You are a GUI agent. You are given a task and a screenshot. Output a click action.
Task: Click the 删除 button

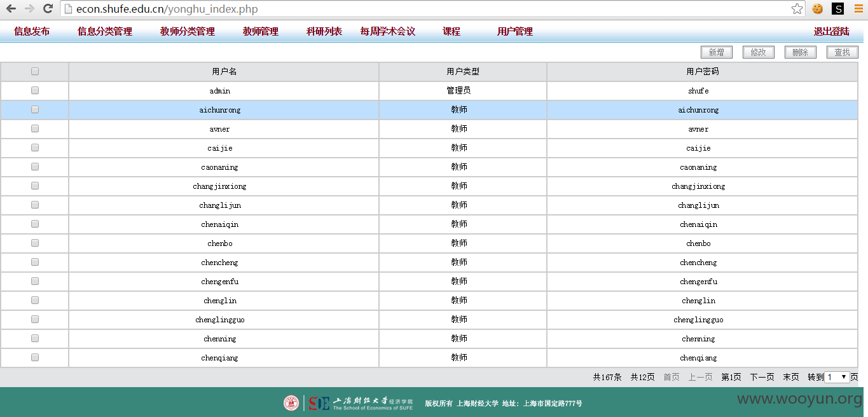[x=801, y=52]
